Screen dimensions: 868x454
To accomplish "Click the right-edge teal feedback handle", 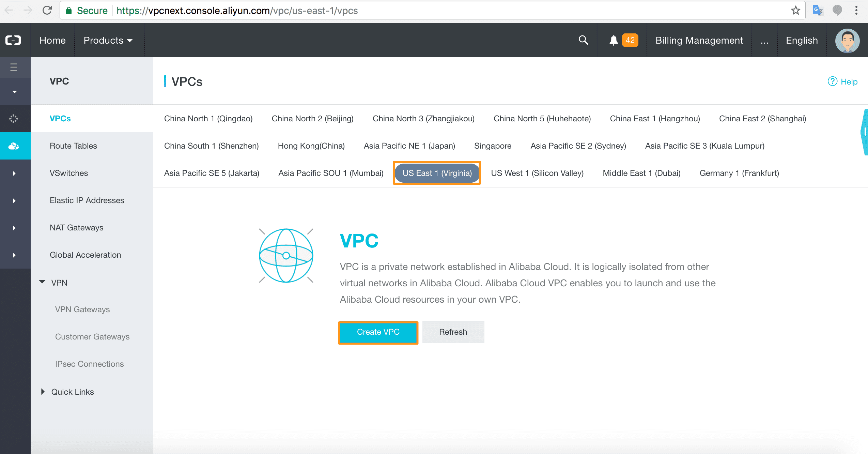I will [x=864, y=132].
